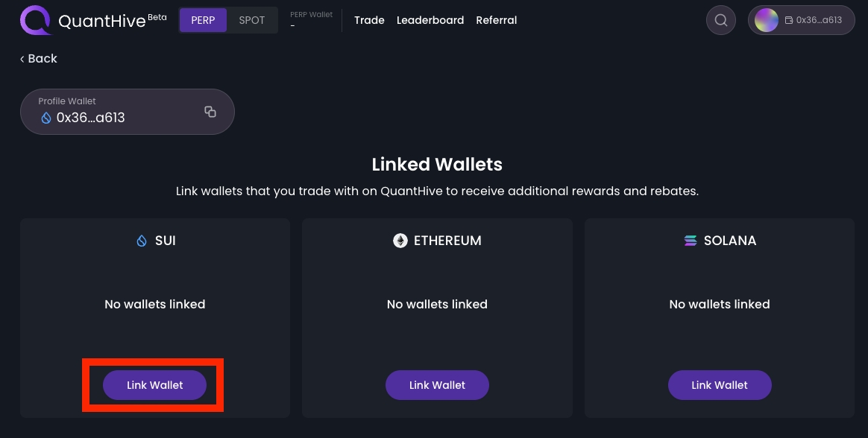Click the QuantHive logo icon
The height and width of the screenshot is (438, 868).
[35, 20]
